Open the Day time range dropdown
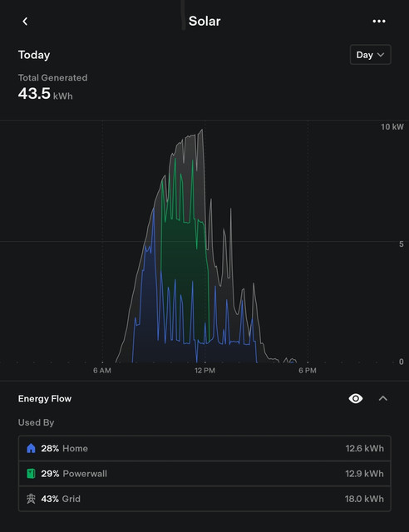 (x=370, y=55)
